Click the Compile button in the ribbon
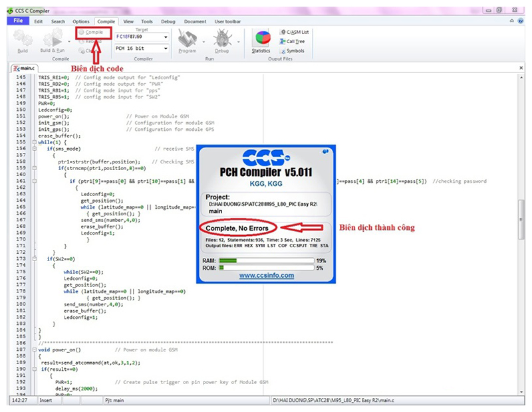 [x=91, y=32]
